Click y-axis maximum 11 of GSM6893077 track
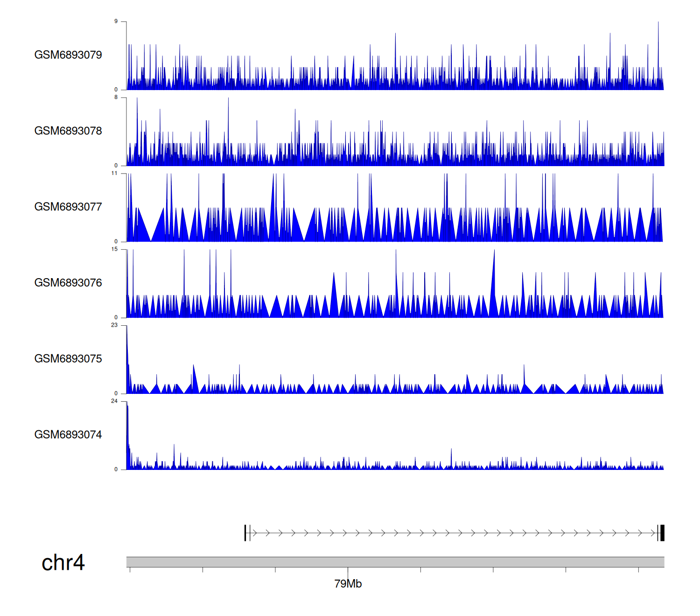 (114, 174)
